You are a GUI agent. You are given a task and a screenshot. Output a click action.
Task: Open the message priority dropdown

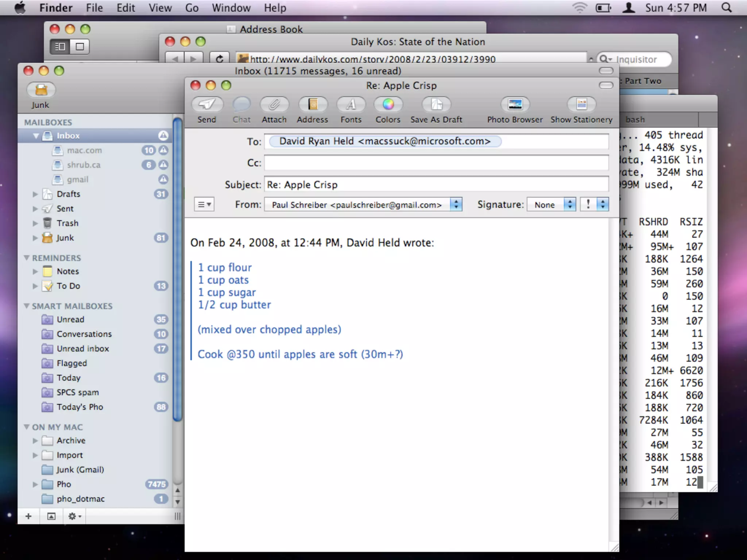click(x=595, y=205)
